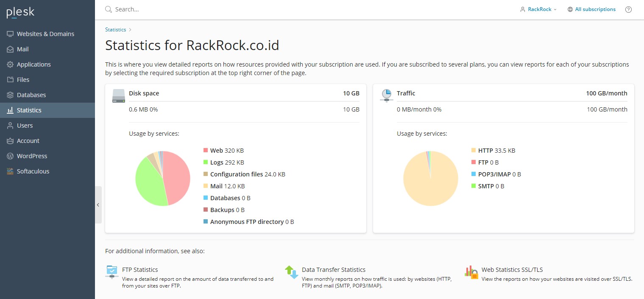Click the Statistics bar chart icon

(10, 110)
